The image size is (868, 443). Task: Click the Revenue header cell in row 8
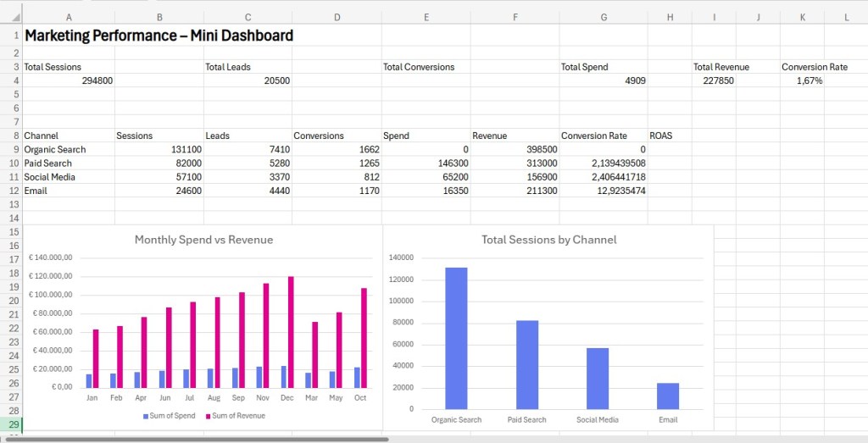pos(515,136)
